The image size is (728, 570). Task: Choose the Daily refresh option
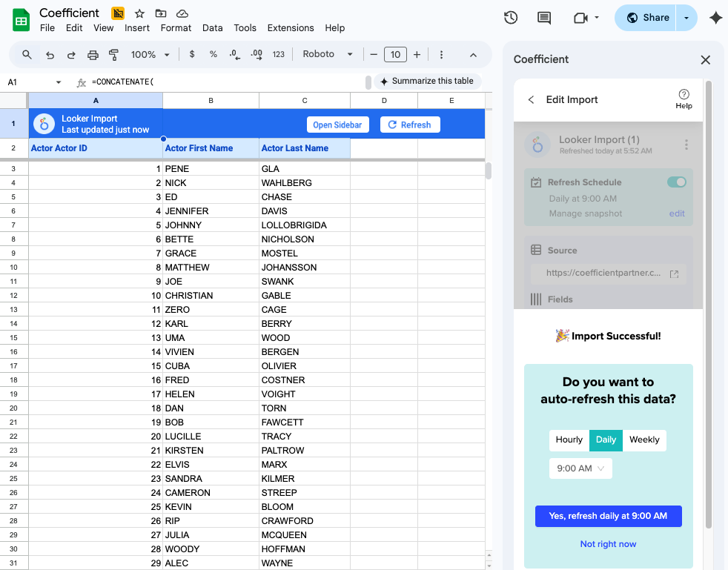pos(606,440)
